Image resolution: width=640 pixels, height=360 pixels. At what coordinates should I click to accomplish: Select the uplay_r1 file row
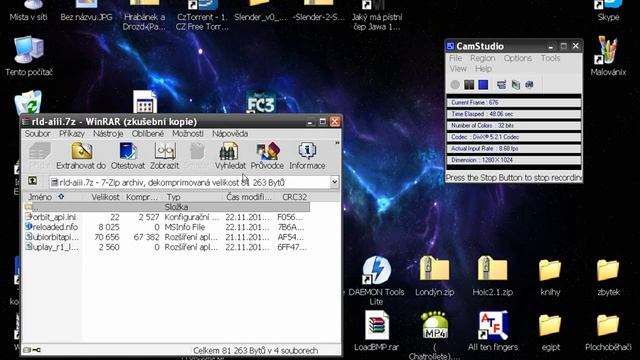(167, 247)
